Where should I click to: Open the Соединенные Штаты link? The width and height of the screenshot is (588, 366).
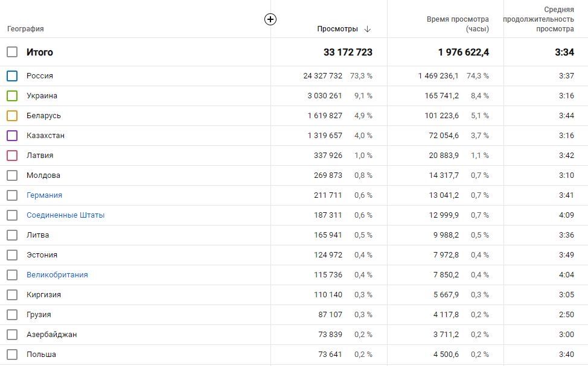tap(65, 215)
